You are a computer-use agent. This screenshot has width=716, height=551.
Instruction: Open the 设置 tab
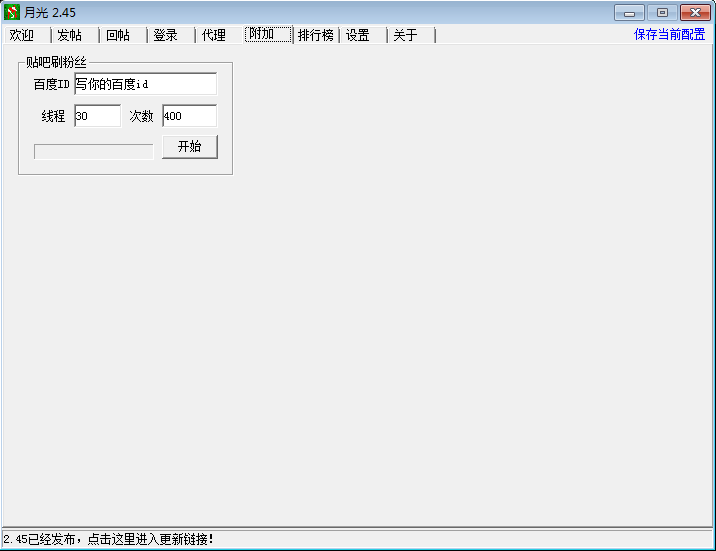tap(358, 35)
